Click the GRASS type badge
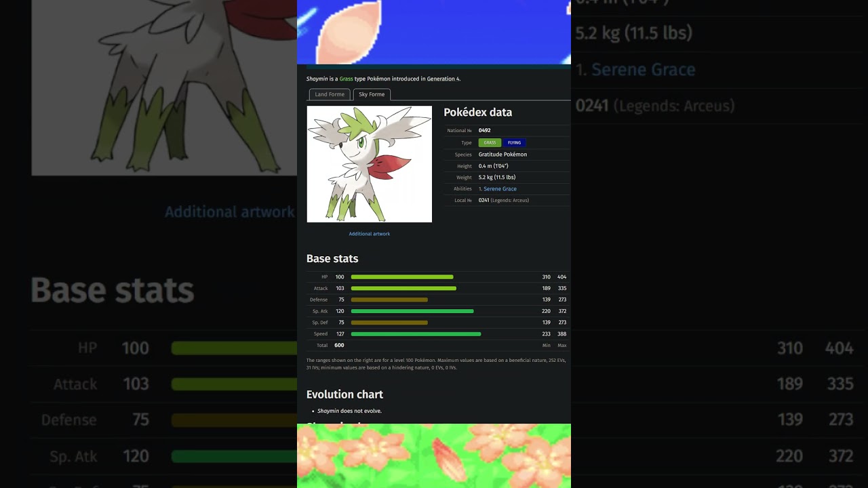The height and width of the screenshot is (488, 868). [x=490, y=143]
